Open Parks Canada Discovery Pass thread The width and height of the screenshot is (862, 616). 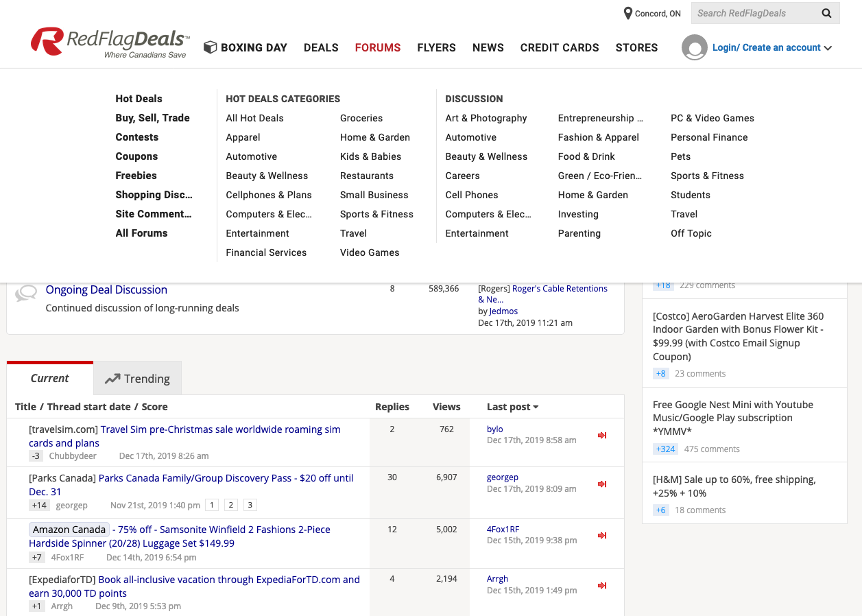[191, 485]
